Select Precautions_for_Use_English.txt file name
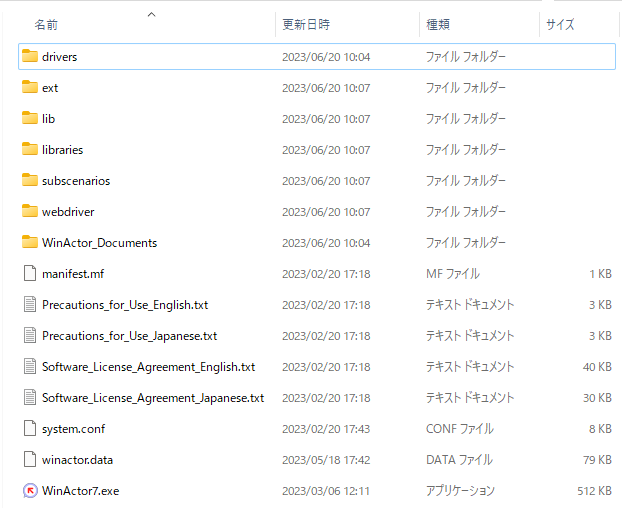The width and height of the screenshot is (622, 508). (125, 305)
